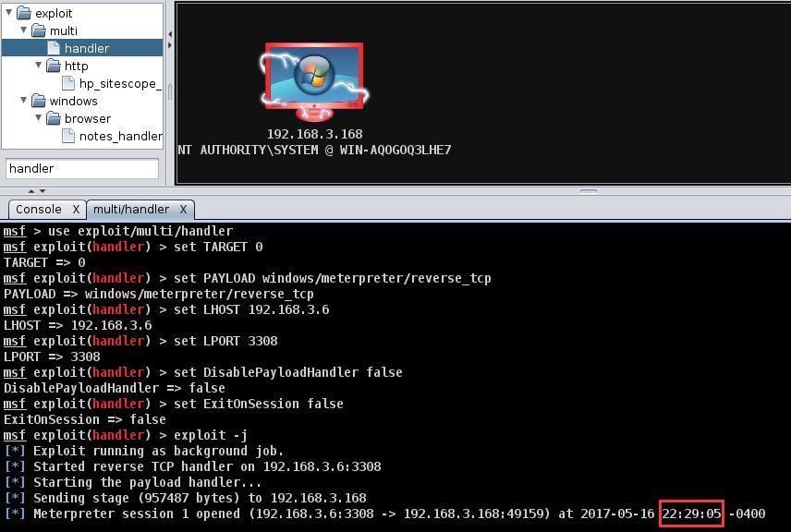791x532 pixels.
Task: Select the http folder label
Action: (76, 66)
